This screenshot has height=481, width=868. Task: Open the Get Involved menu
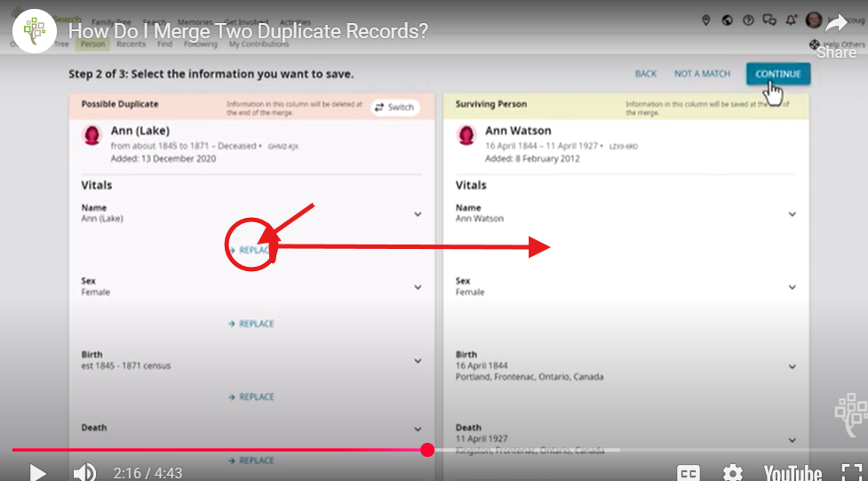pyautogui.click(x=247, y=23)
